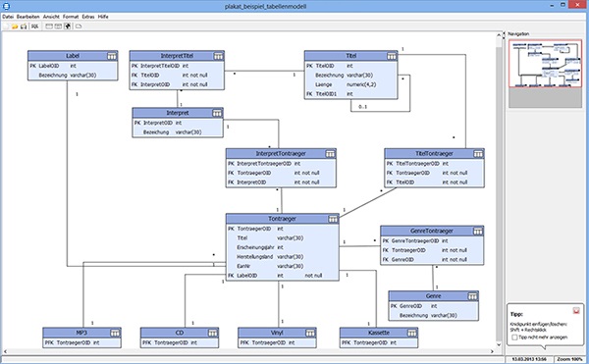The width and height of the screenshot is (589, 364).
Task: Click the application icon in title bar
Action: coord(6,6)
